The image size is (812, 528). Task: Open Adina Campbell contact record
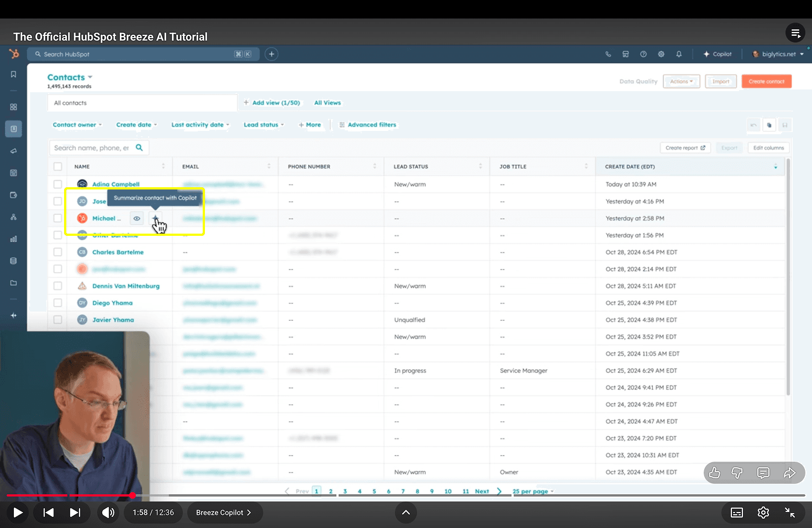pyautogui.click(x=116, y=184)
